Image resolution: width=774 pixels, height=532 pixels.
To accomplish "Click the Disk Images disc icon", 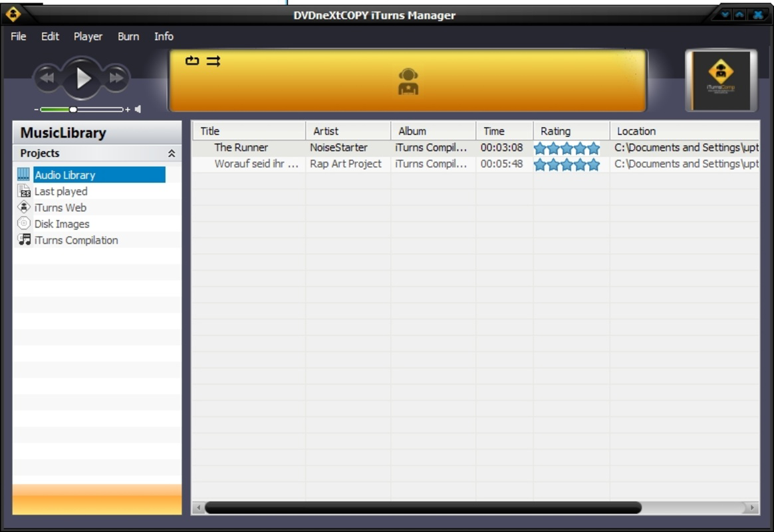I will pyautogui.click(x=24, y=223).
